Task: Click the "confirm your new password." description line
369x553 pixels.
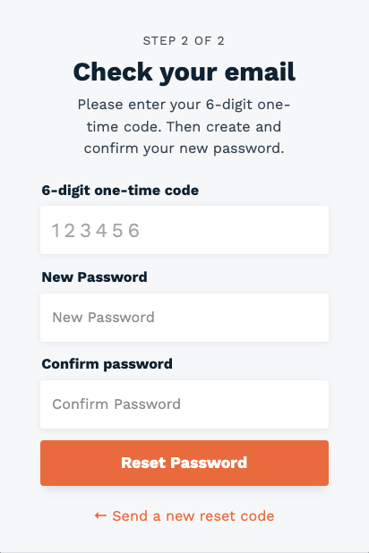Action: (184, 148)
